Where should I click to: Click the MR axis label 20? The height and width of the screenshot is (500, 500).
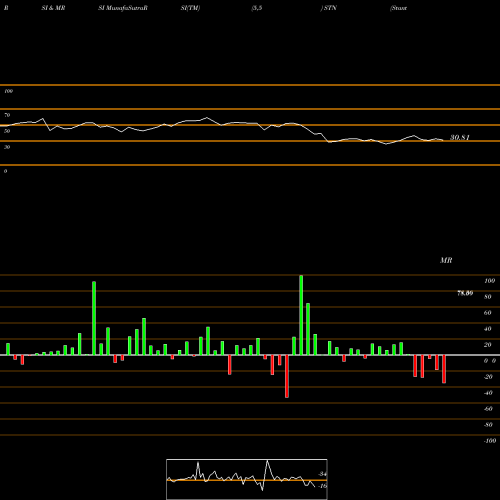[488, 345]
